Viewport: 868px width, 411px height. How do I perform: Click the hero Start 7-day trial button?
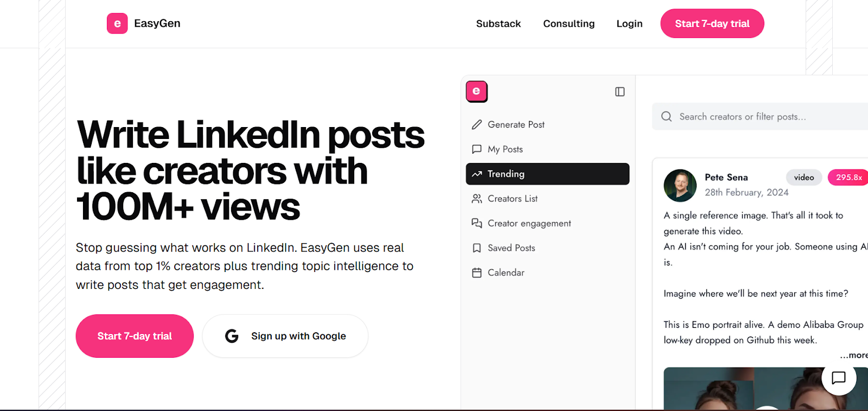coord(135,336)
